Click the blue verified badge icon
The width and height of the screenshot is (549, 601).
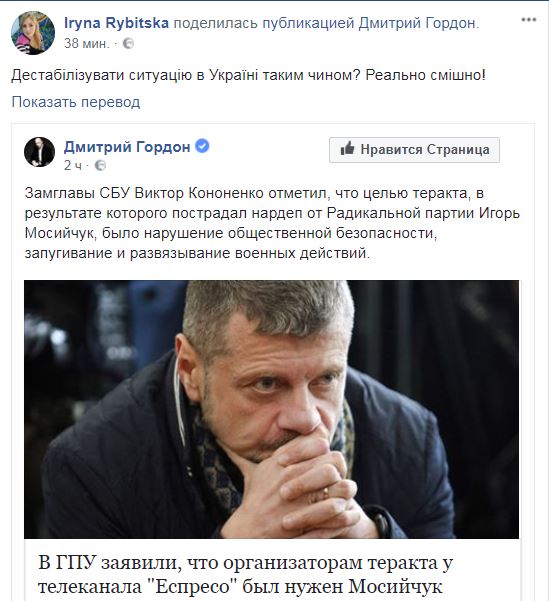click(x=202, y=146)
